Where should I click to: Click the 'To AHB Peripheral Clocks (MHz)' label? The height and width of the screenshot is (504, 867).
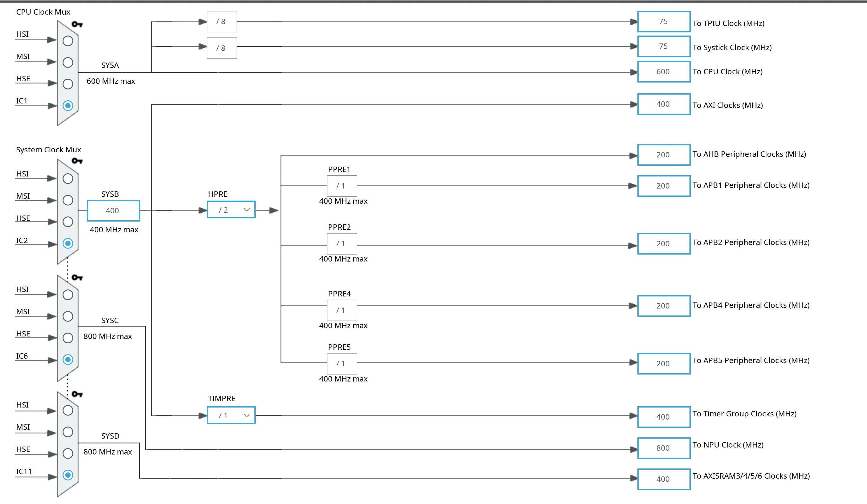[749, 154]
